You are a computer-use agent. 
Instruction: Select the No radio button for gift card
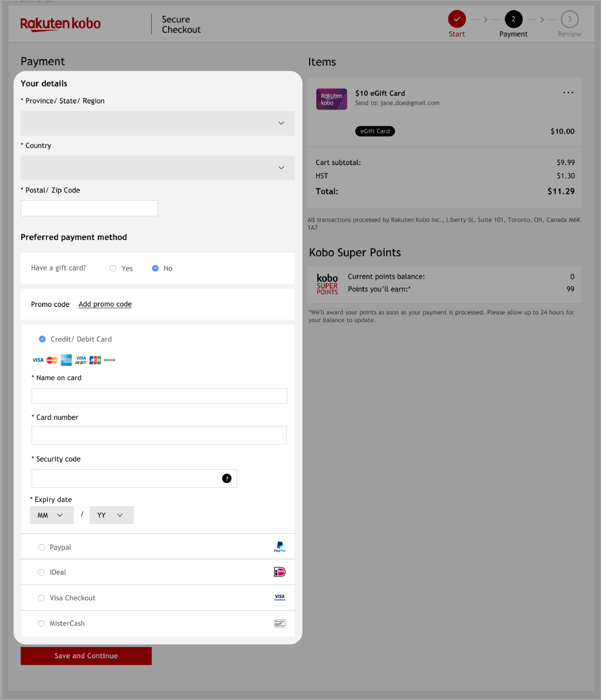tap(155, 268)
